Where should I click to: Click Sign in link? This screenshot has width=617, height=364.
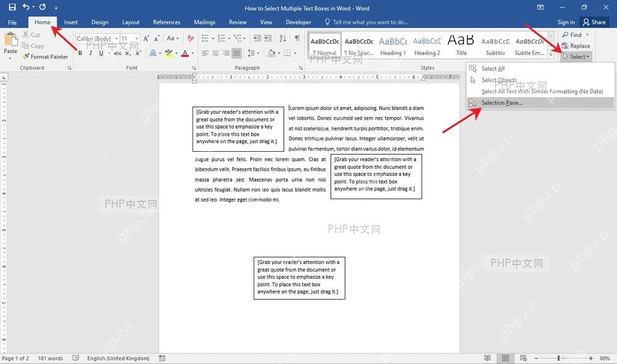[x=566, y=22]
